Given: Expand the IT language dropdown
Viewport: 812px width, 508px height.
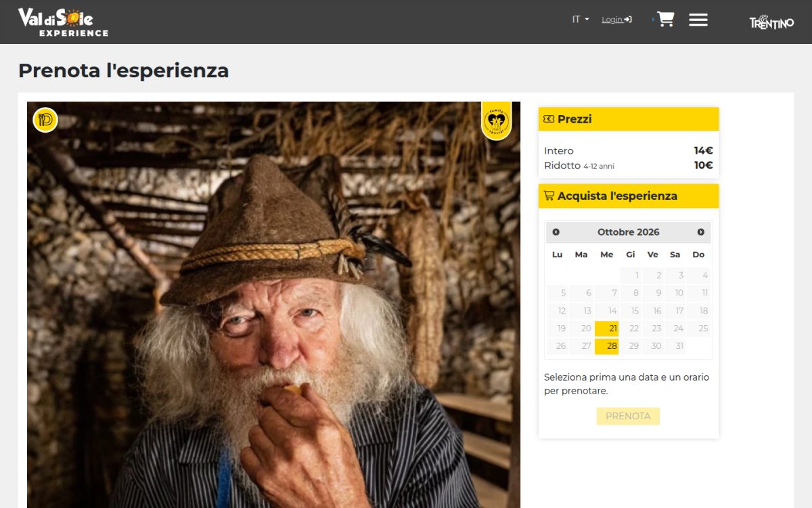Looking at the screenshot, I should [x=581, y=20].
